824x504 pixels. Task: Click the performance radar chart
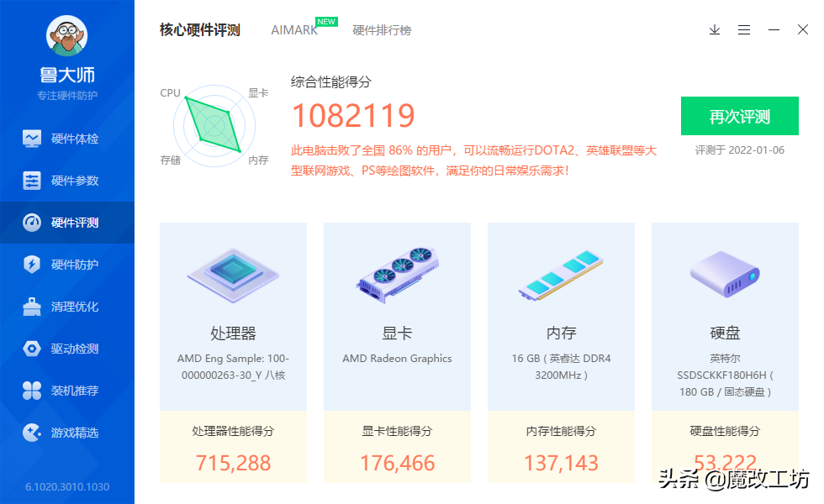(214, 126)
